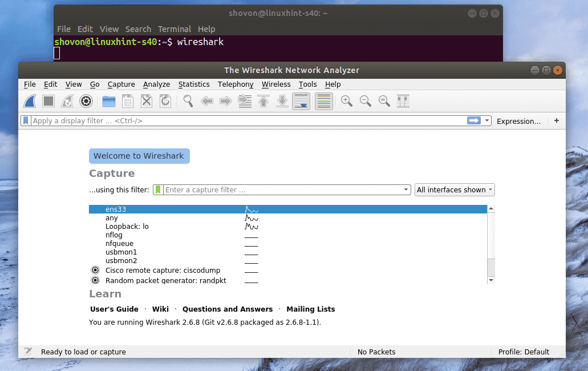Expand the display filter history dropdown
588x371 pixels.
pyautogui.click(x=486, y=121)
